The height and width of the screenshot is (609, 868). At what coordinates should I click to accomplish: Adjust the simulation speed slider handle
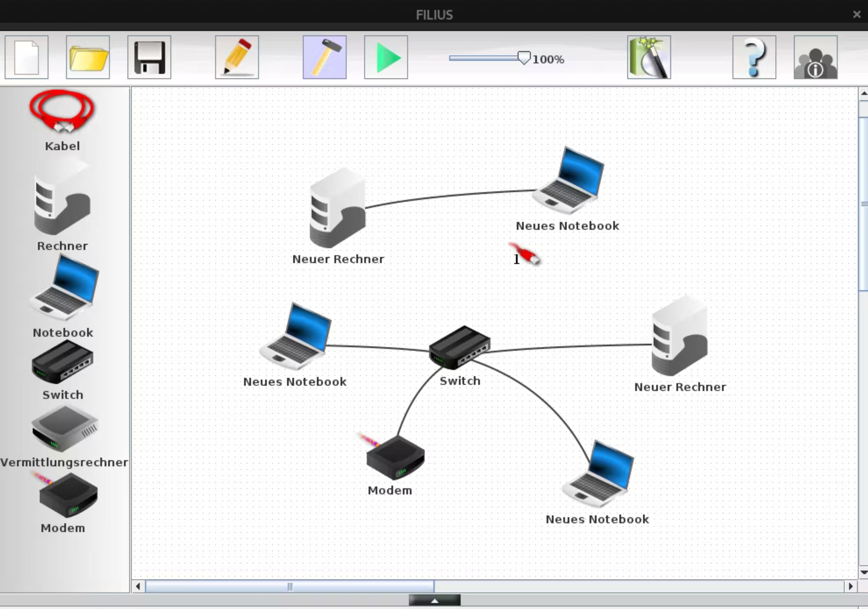tap(524, 58)
